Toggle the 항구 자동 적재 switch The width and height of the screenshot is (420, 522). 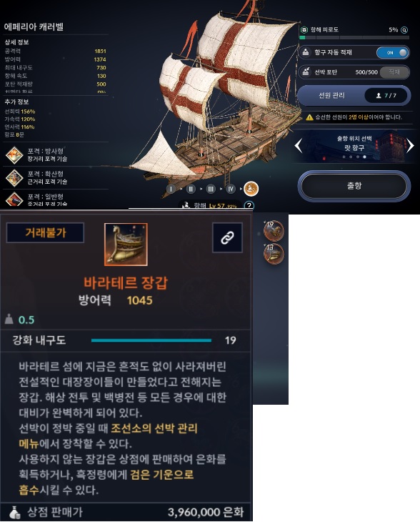tap(392, 53)
